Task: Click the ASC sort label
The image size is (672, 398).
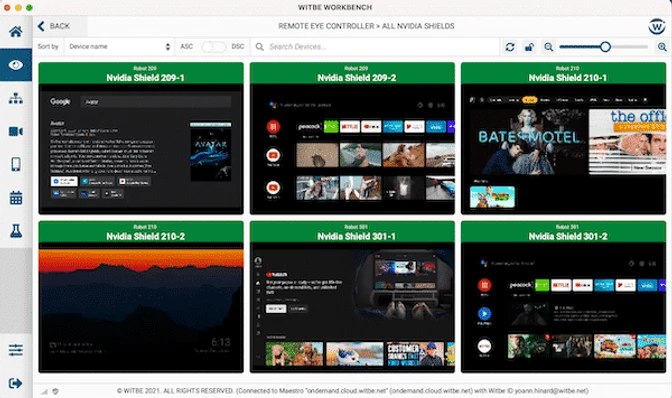Action: (x=186, y=46)
